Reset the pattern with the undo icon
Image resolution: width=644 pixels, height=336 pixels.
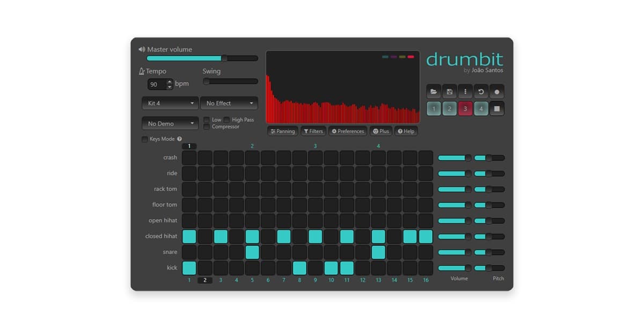481,92
